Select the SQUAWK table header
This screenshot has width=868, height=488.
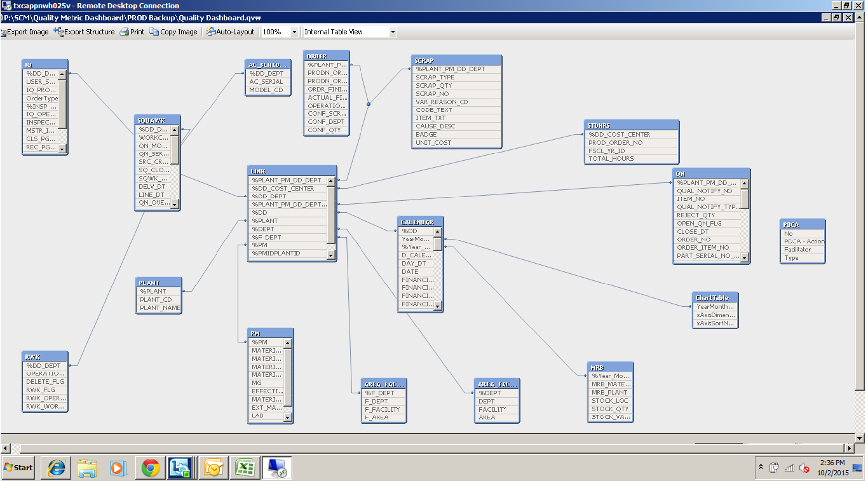click(x=158, y=120)
